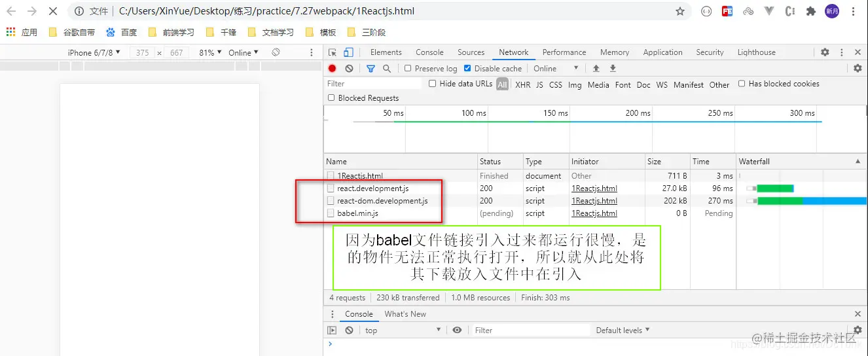Screen dimensions: 868x356
Task: Open the Online dropdown in device toolbar
Action: [244, 52]
